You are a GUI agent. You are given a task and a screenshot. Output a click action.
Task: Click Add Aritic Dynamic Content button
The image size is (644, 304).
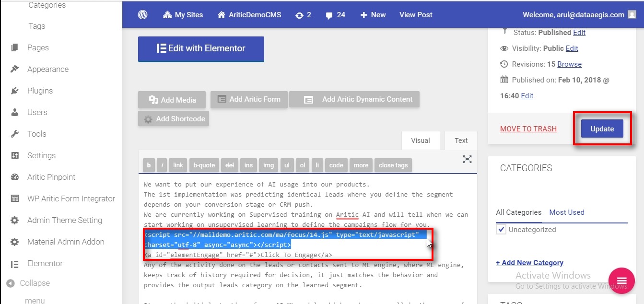coord(354,99)
